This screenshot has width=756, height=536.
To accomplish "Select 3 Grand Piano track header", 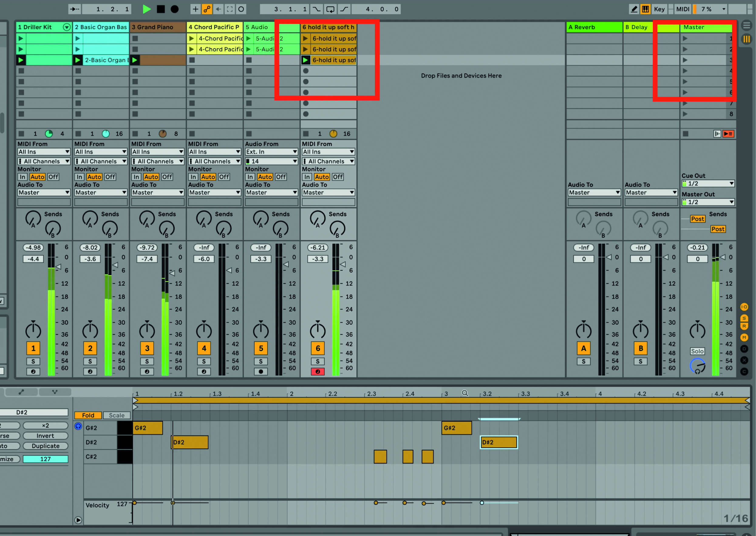I will (x=158, y=27).
